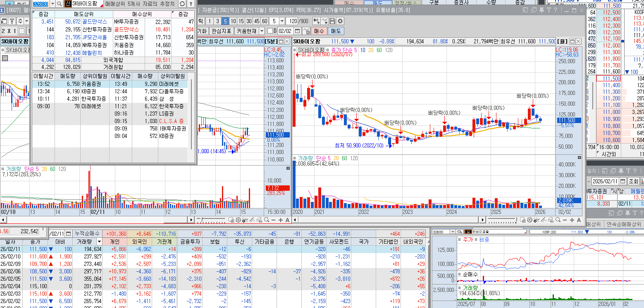This screenshot has height=308, width=644.
Task: Maximize the [5분] chart pane
Action: (281, 41)
